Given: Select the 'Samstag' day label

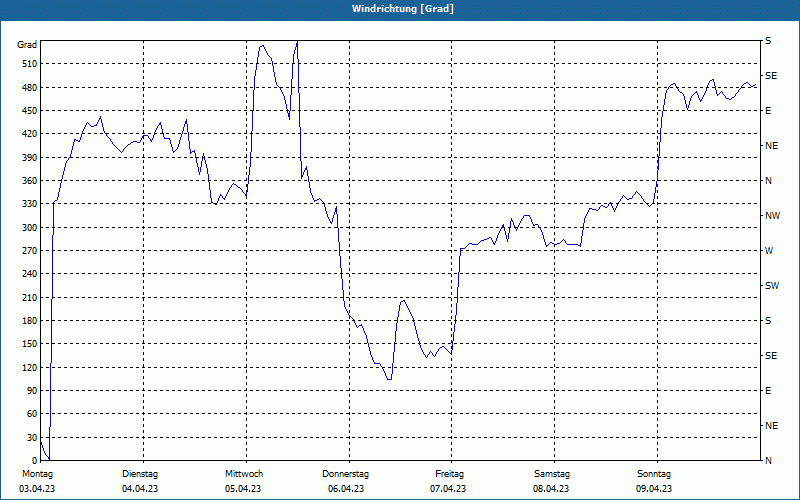Looking at the screenshot, I should point(552,474).
